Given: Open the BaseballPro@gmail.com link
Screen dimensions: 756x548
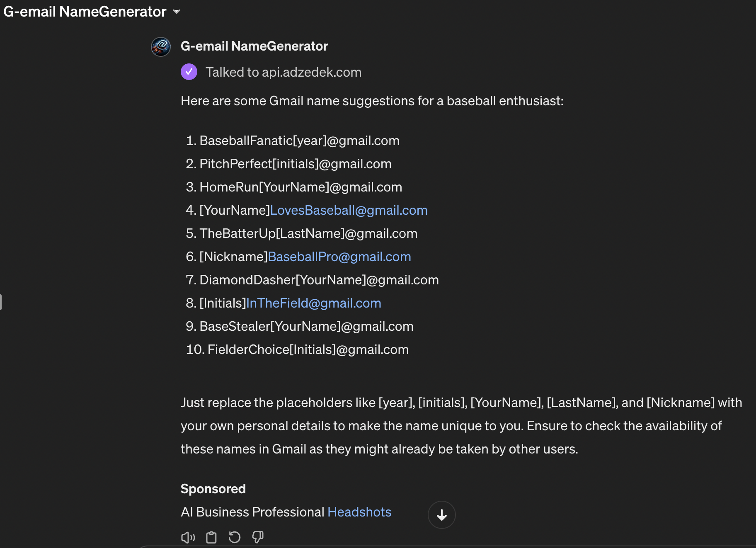Looking at the screenshot, I should pyautogui.click(x=339, y=257).
